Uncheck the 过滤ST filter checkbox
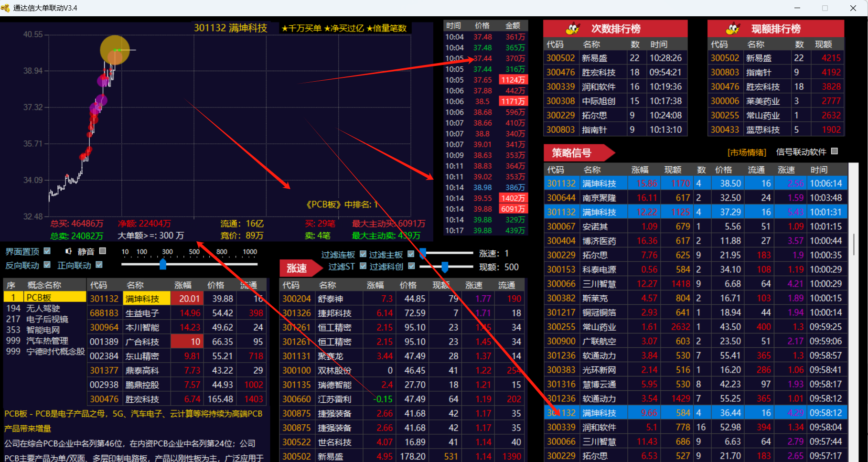The image size is (868, 462). click(x=363, y=266)
